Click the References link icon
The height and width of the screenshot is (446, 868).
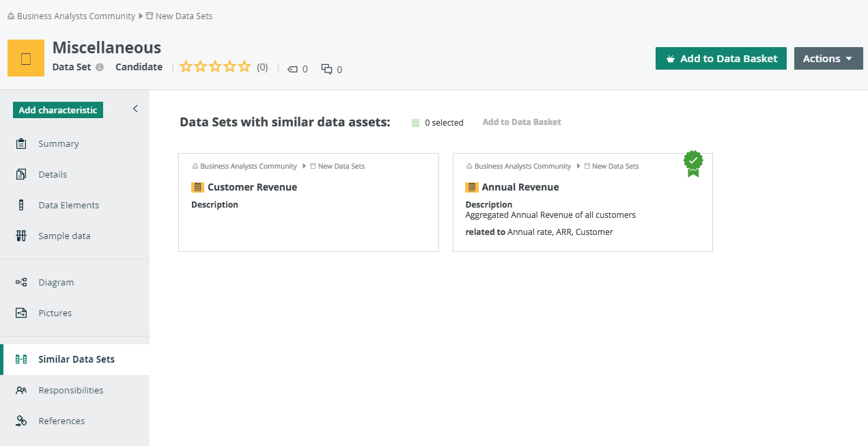click(21, 421)
